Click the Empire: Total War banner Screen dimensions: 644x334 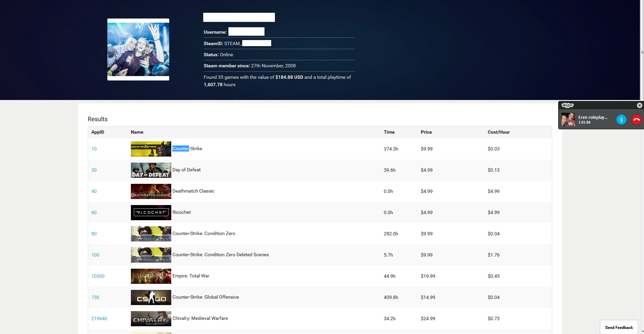151,276
